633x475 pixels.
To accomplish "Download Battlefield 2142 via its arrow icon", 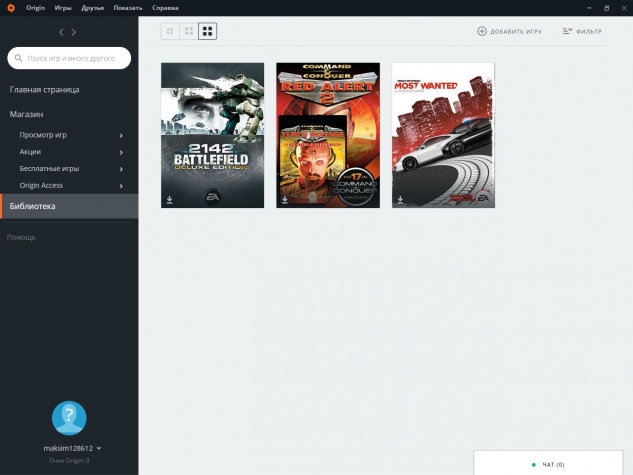I will 170,200.
